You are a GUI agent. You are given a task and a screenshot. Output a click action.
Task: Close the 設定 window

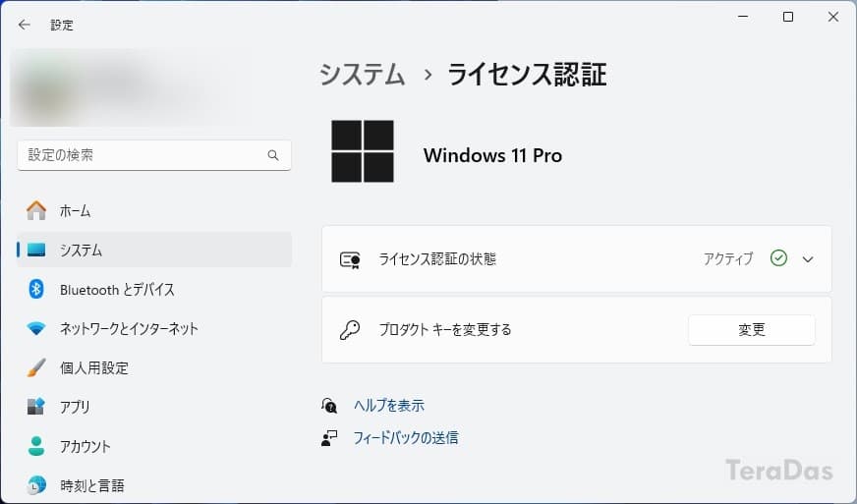833,17
